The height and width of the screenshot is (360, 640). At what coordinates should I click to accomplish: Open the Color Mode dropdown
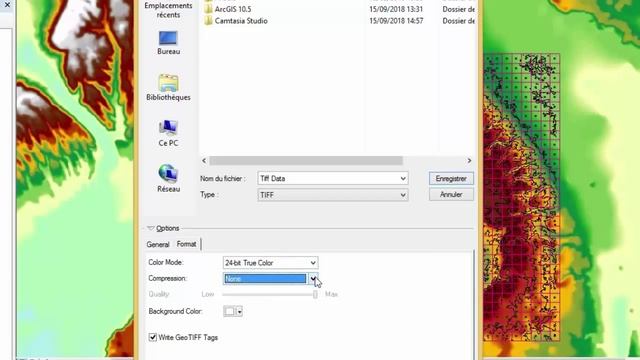(x=270, y=263)
